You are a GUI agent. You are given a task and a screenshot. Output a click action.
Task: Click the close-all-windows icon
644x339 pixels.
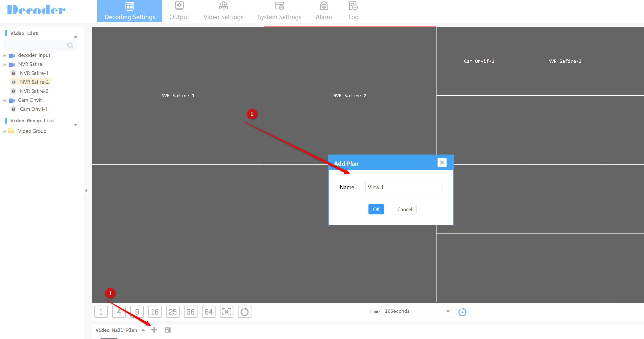[227, 312]
